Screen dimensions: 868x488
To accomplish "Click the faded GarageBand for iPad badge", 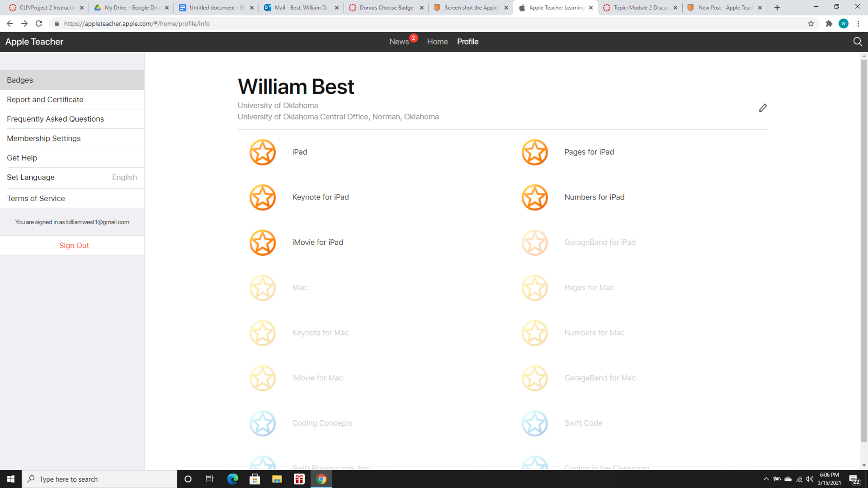I will tap(534, 243).
